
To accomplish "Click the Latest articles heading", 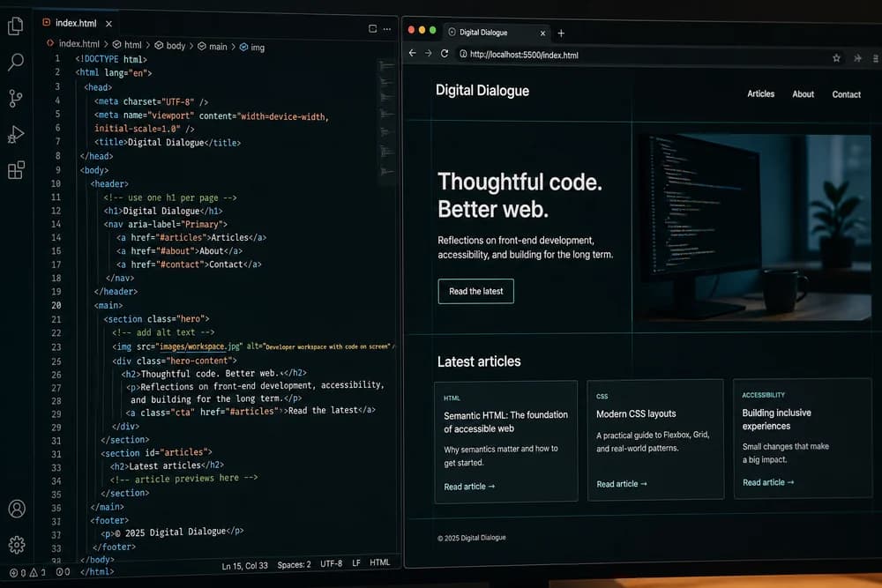I will 479,361.
